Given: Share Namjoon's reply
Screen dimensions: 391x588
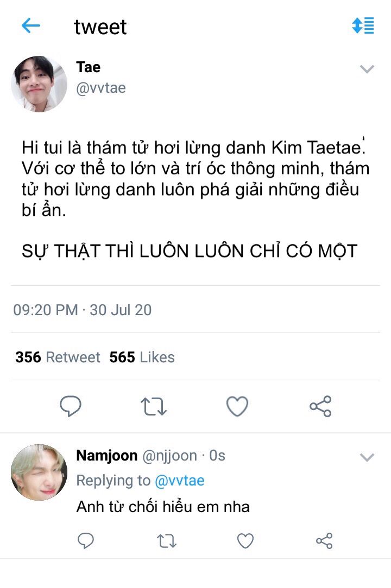Looking at the screenshot, I should coord(324,540).
